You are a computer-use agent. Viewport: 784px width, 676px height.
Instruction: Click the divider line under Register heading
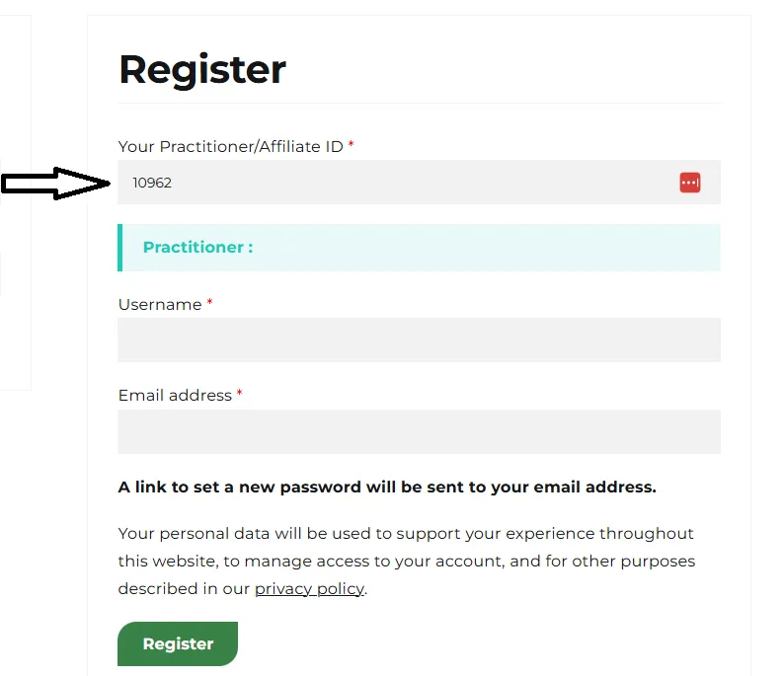419,104
